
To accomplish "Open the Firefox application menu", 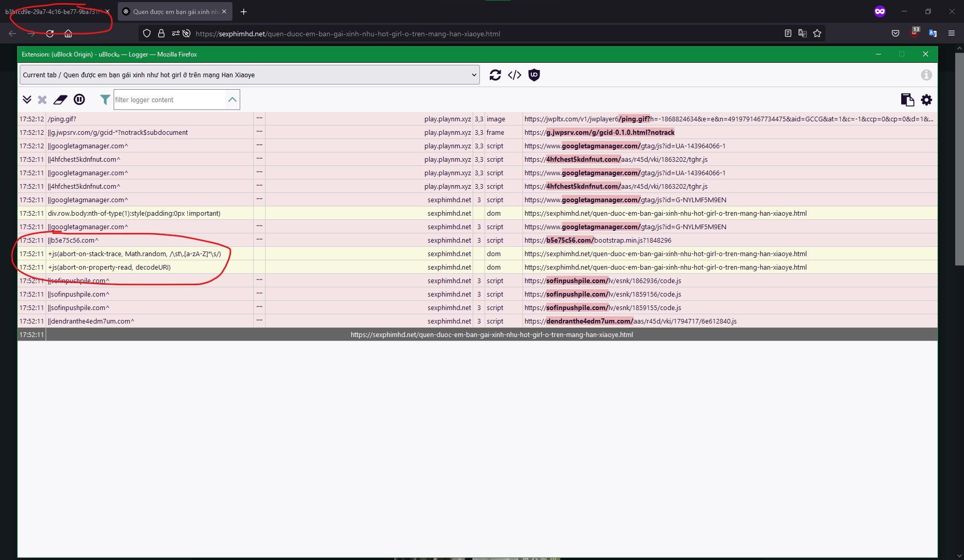I will point(952,33).
